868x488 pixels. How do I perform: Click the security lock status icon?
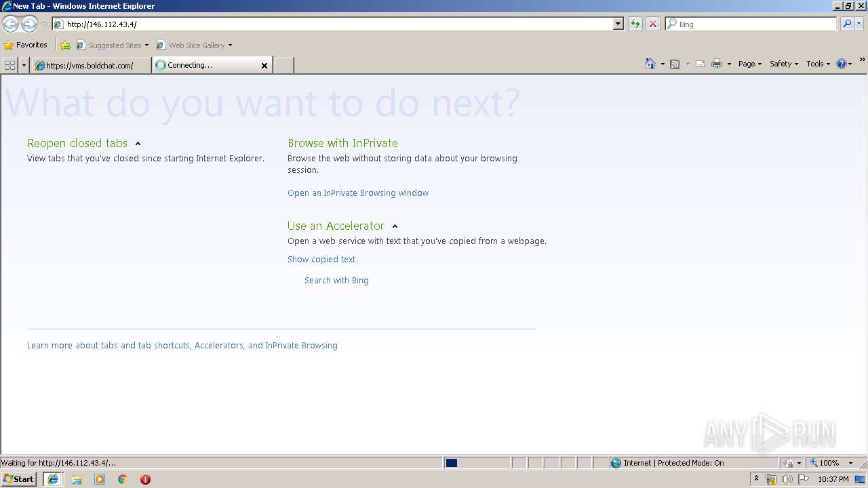coord(789,463)
